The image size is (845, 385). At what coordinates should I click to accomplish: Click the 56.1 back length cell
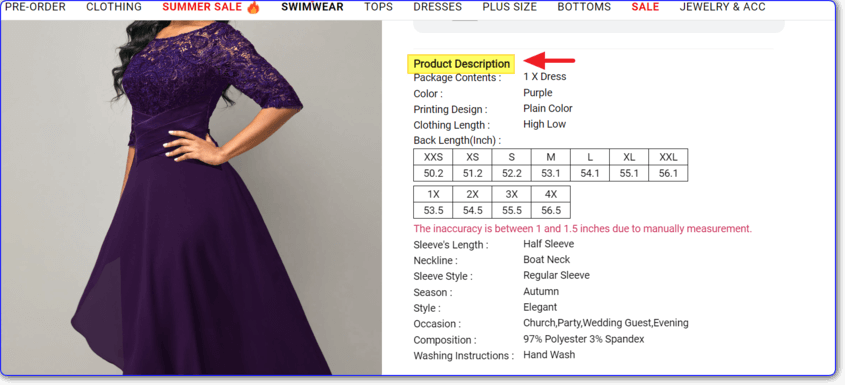[x=668, y=173]
